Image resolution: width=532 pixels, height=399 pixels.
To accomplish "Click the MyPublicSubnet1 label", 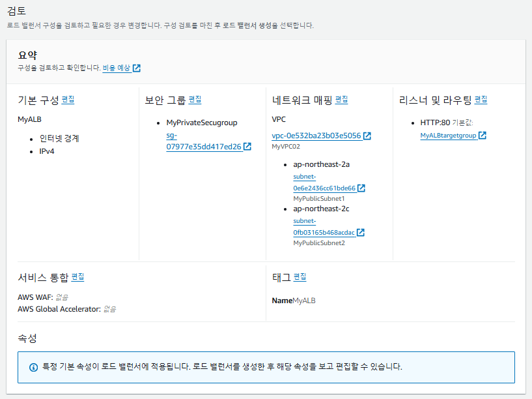I will 319,199.
